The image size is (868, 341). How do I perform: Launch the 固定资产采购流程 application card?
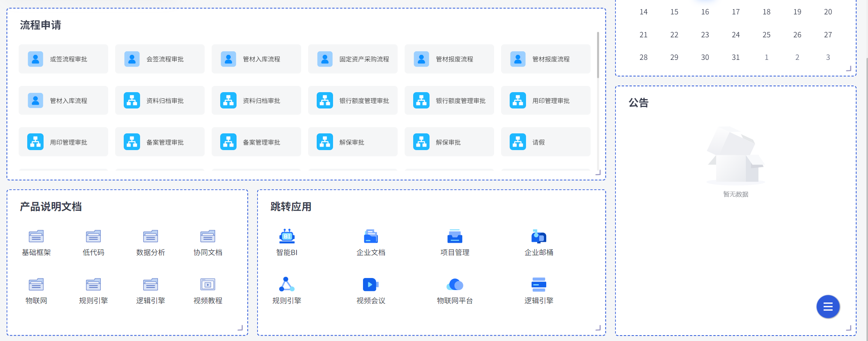[x=353, y=59]
